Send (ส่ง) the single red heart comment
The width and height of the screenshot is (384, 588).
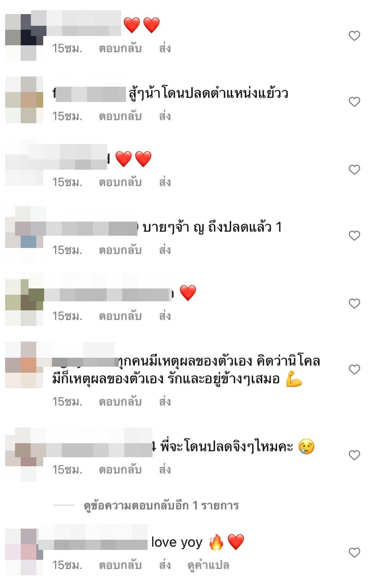click(165, 316)
